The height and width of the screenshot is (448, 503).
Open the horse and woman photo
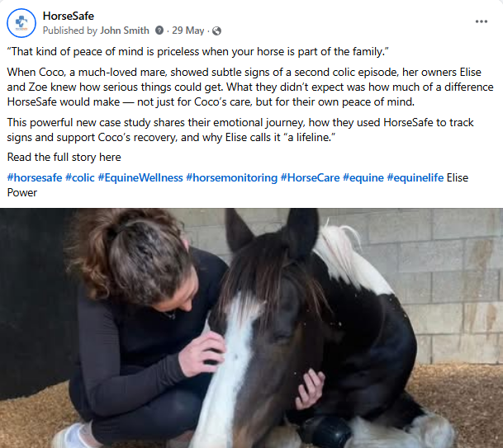[251, 328]
